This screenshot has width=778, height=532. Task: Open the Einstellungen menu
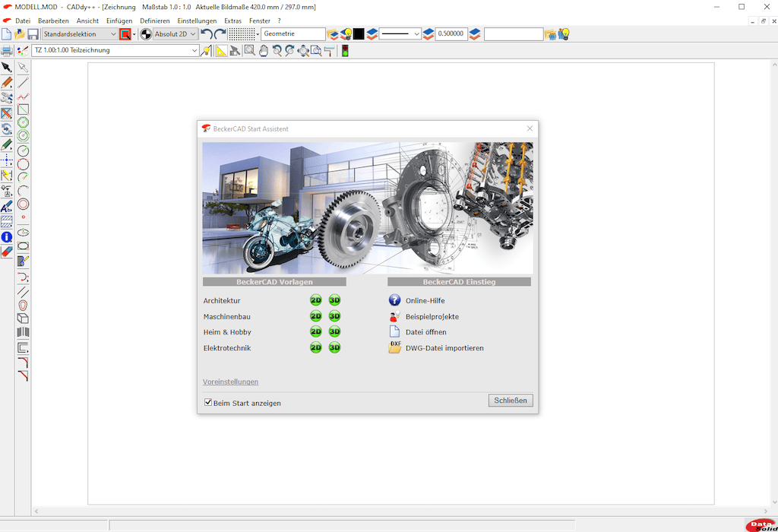point(197,21)
